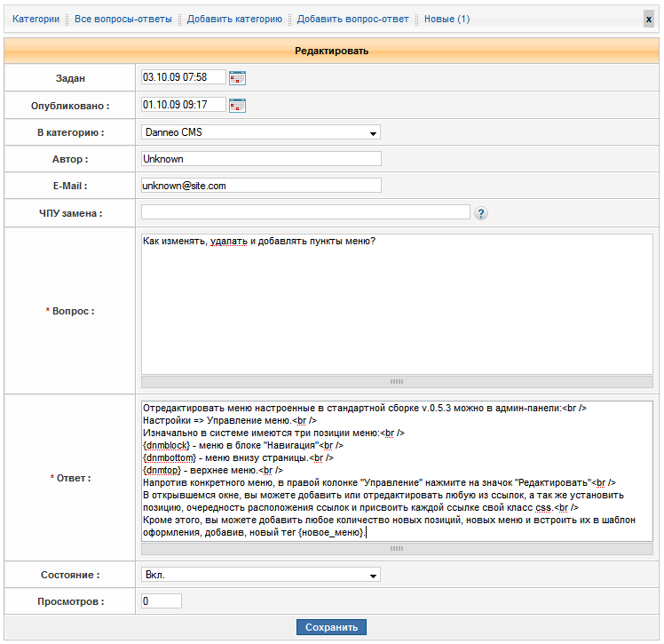Click the Автор text field

pos(261,159)
